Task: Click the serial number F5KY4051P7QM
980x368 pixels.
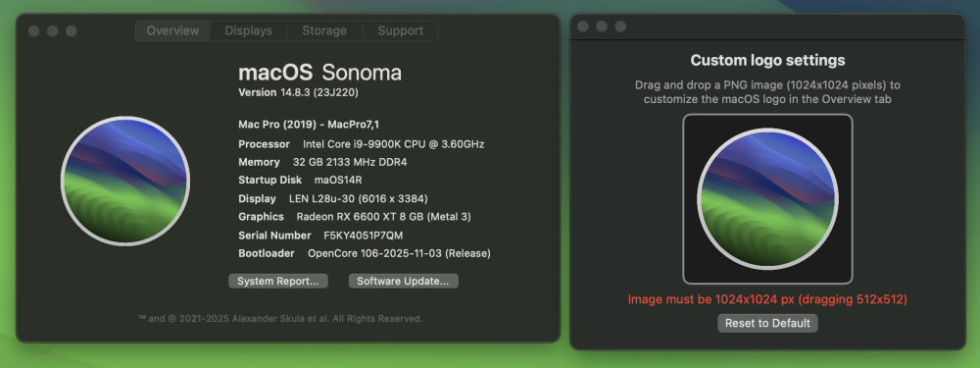Action: tap(364, 236)
